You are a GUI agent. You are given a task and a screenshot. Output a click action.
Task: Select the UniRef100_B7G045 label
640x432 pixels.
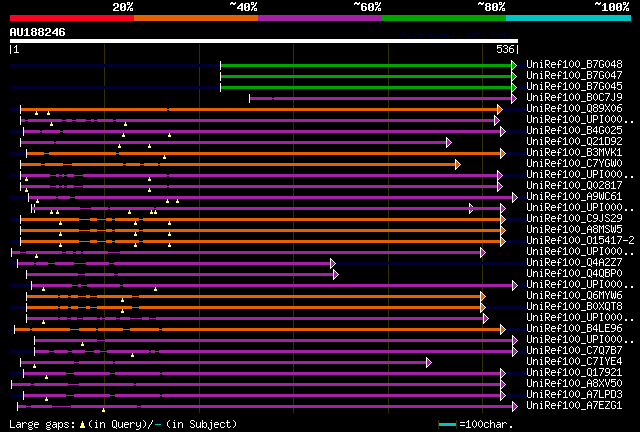pyautogui.click(x=574, y=87)
